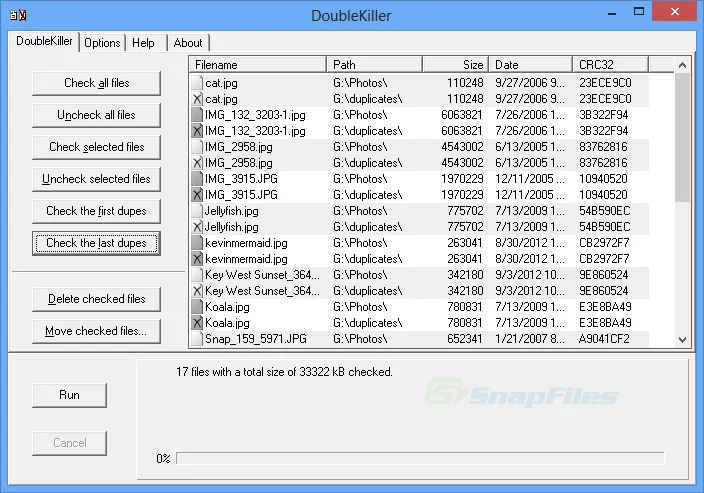Maximize the DoubleKiller window

point(639,12)
